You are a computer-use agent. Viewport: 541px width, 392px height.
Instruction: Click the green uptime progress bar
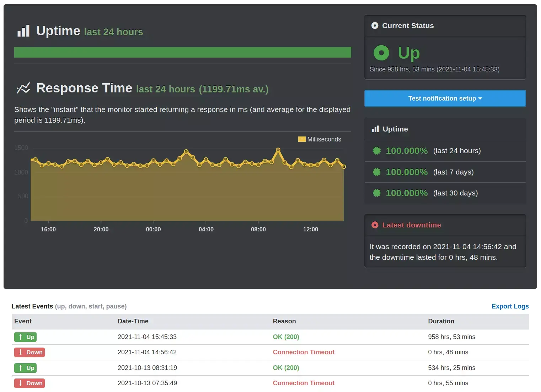pos(182,52)
